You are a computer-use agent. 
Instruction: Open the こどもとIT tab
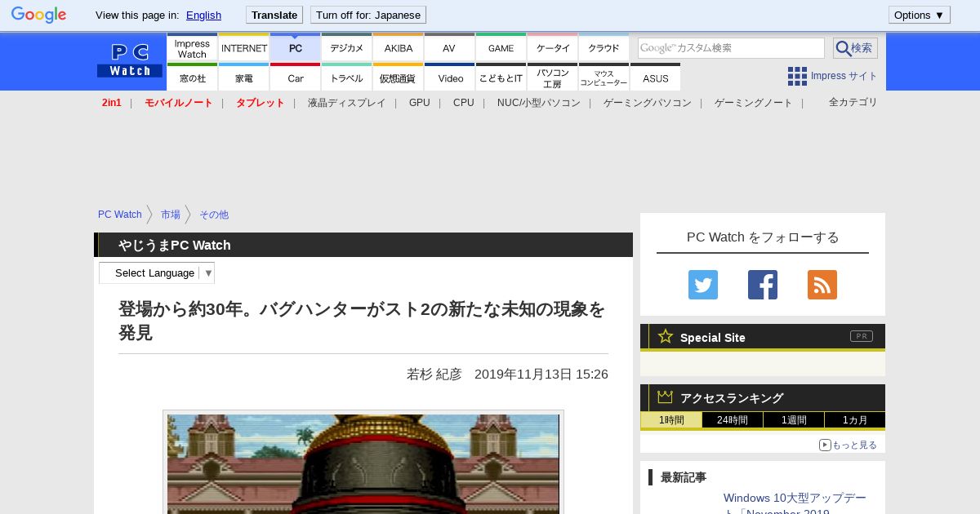(x=501, y=78)
